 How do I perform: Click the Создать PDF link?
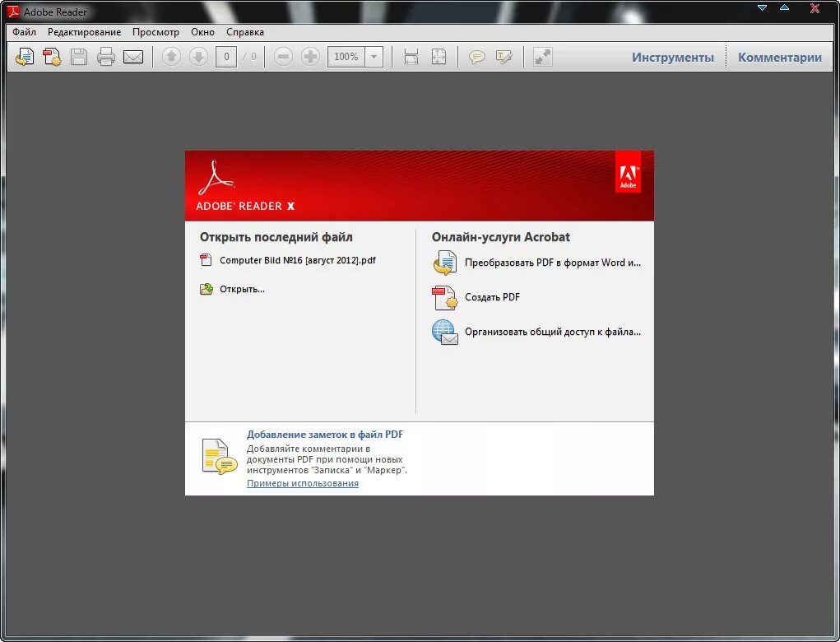[x=492, y=297]
